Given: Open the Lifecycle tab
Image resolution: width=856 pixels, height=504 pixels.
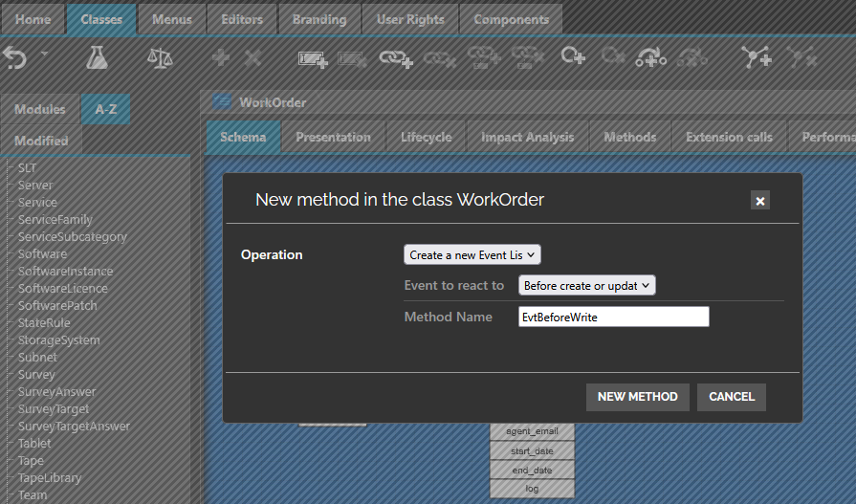Looking at the screenshot, I should pyautogui.click(x=426, y=137).
